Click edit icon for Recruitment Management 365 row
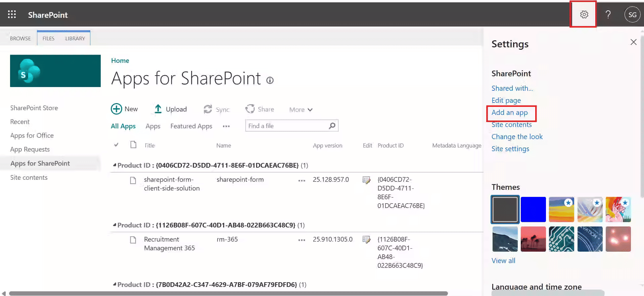This screenshot has height=296, width=644. click(366, 240)
